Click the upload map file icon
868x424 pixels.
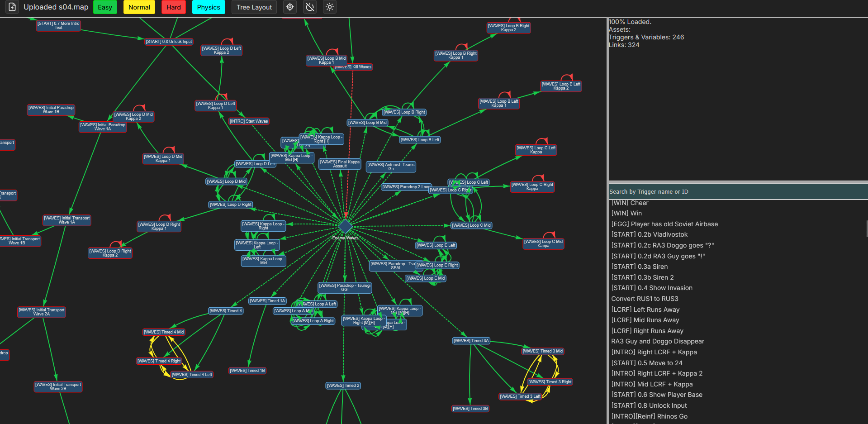(12, 7)
